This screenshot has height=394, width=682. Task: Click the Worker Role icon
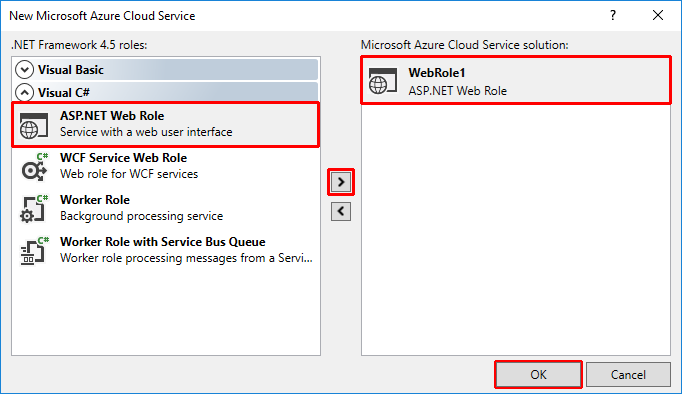point(34,209)
